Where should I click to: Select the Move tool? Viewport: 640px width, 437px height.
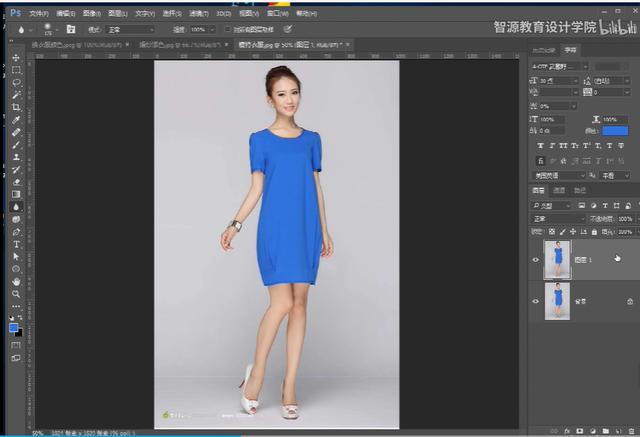16,58
